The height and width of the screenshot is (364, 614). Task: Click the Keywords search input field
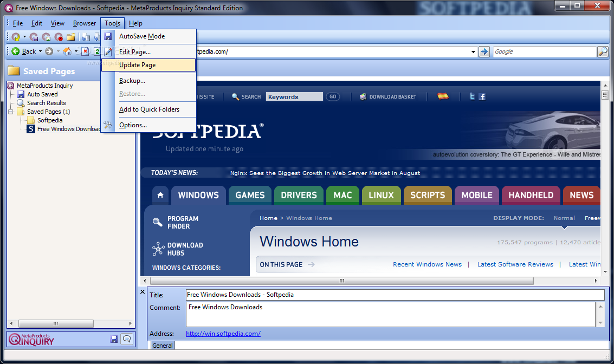(294, 96)
